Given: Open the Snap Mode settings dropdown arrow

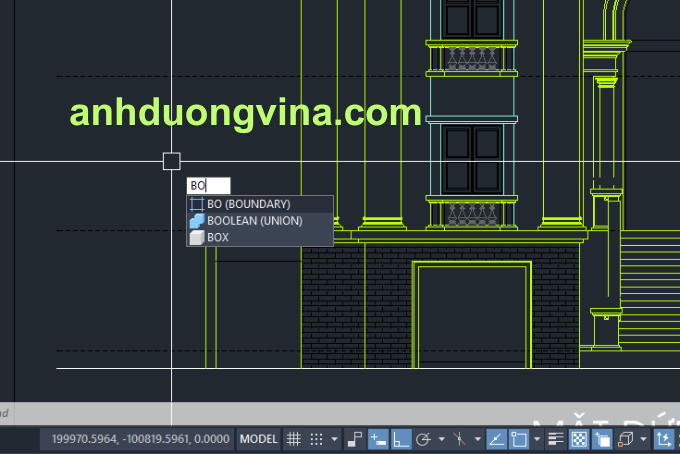Looking at the screenshot, I should [333, 439].
